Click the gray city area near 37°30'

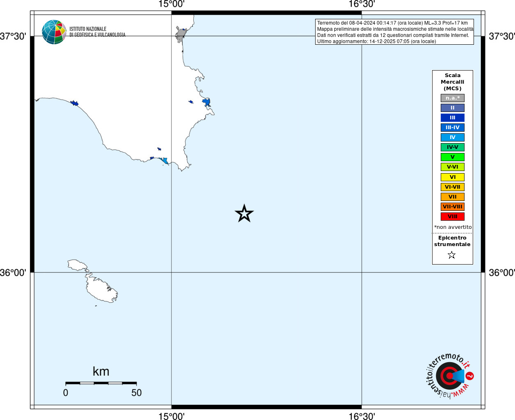(181, 34)
